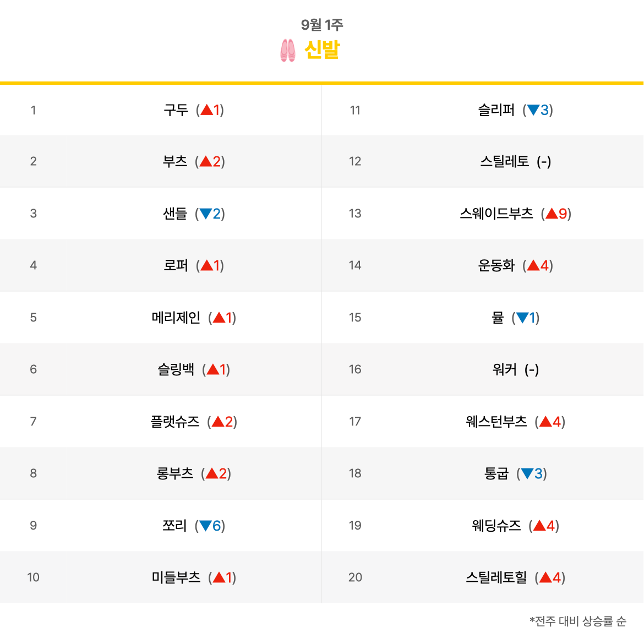Click the 전주 대비 상승률 순 footnote
This screenshot has width=644, height=644.
coord(578,621)
